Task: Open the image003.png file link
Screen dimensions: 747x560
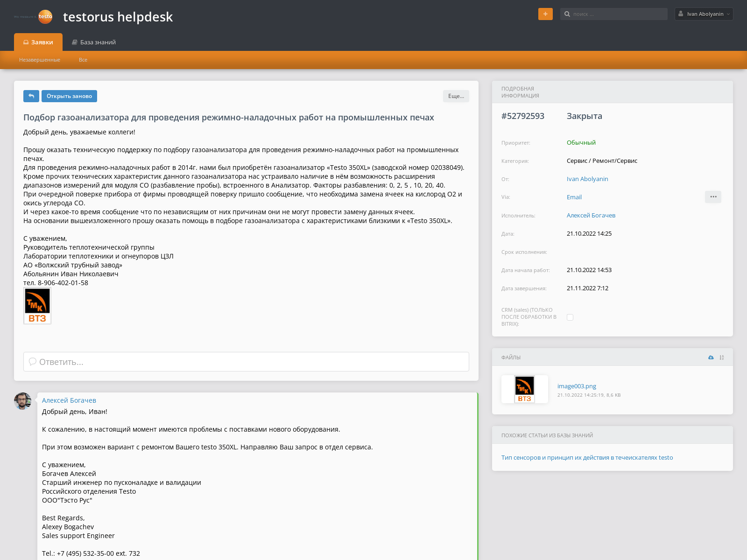Action: pyautogui.click(x=577, y=386)
